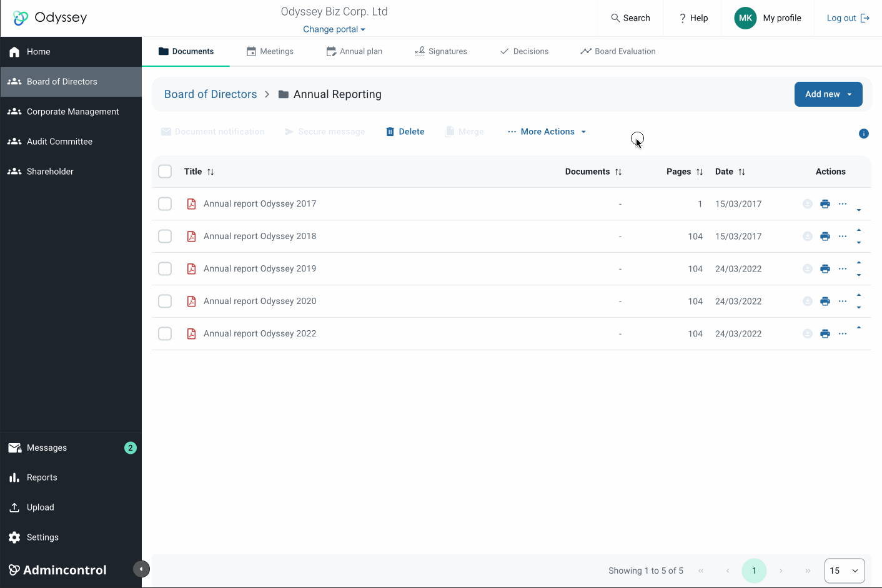Click the Board of Directors breadcrumb link
The width and height of the screenshot is (882, 588).
[211, 94]
